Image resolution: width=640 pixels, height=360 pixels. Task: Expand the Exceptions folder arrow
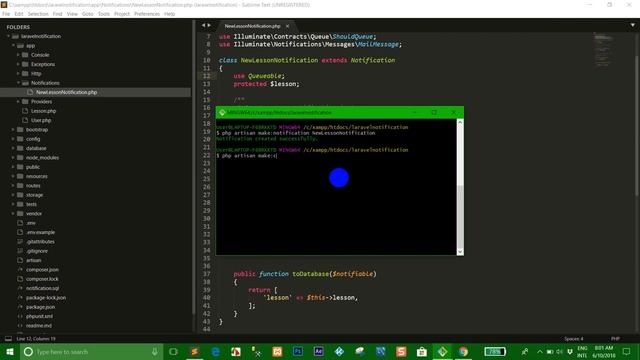pos(18,64)
